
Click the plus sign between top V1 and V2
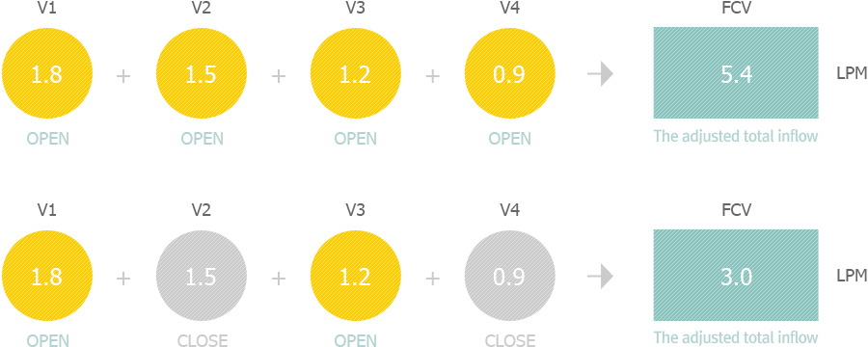point(123,75)
